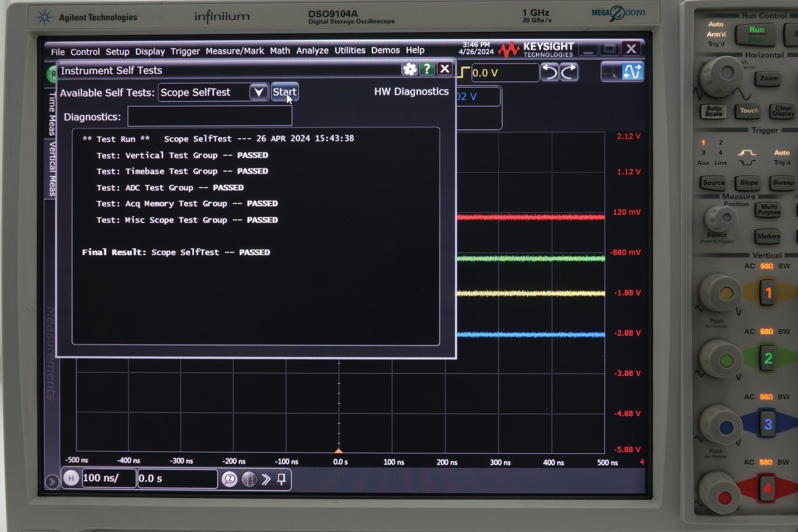Toggle the horizontal zoom Z icon
The width and height of the screenshot is (798, 532).
point(229,479)
